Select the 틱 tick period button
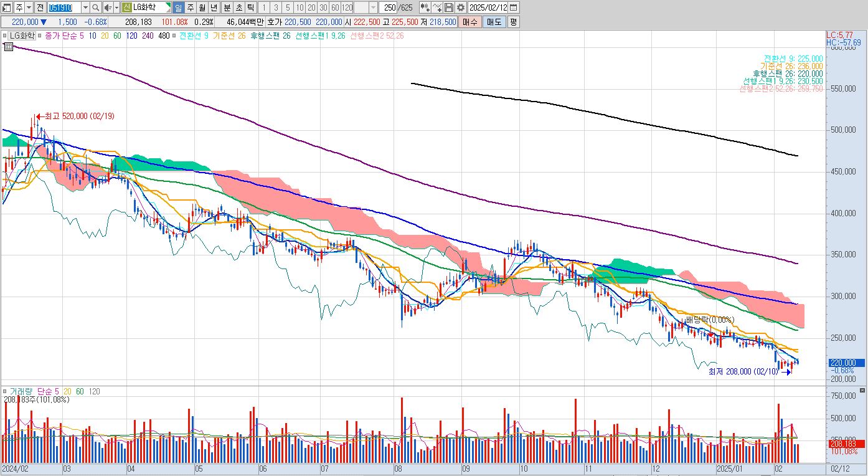 click(x=250, y=7)
